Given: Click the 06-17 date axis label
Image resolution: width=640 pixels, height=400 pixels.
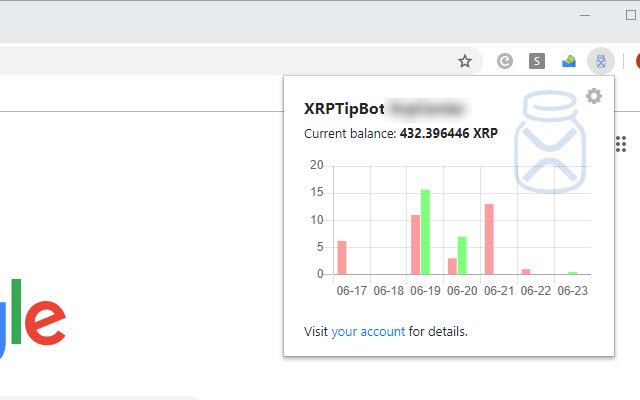Looking at the screenshot, I should click(351, 291).
